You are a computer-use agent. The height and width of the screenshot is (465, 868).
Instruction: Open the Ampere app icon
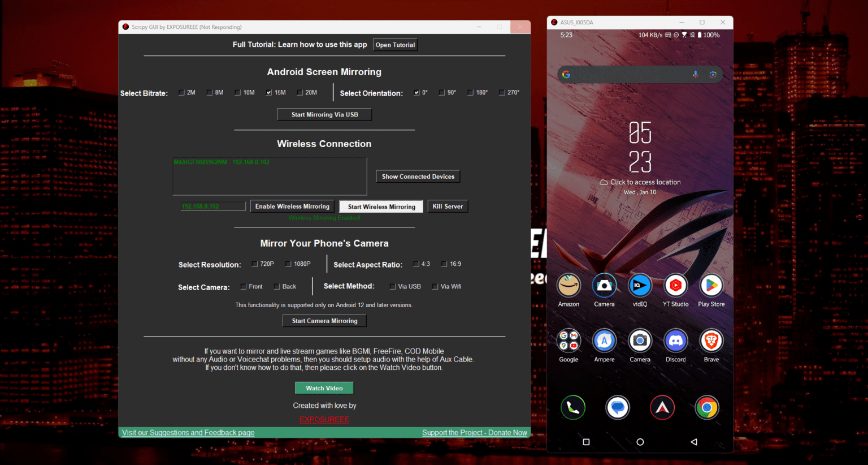(x=604, y=341)
